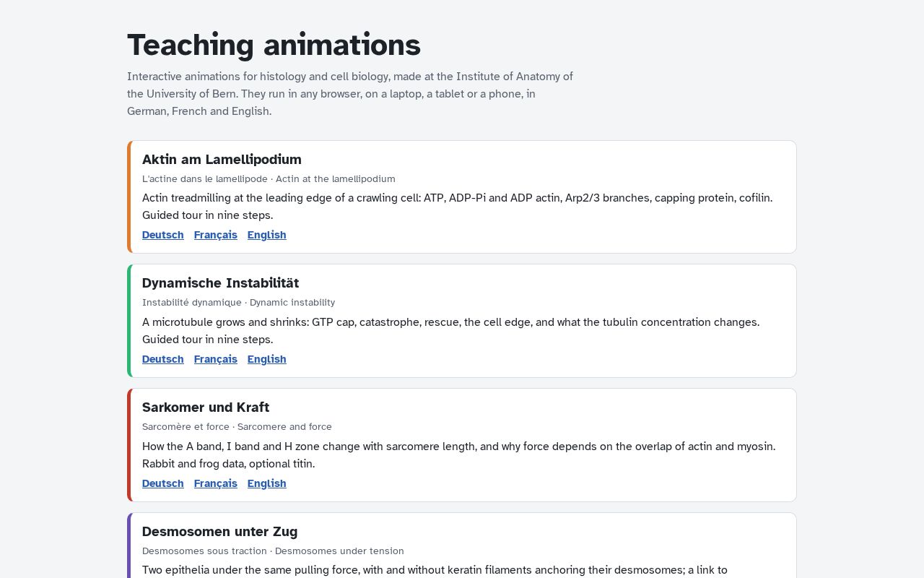Click the intro paragraph about Institute of Anatomy

[x=350, y=94]
